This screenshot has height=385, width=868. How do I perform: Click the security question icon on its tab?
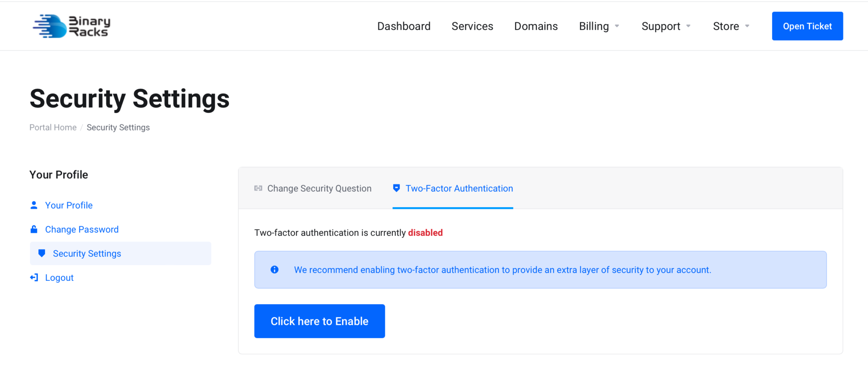[x=258, y=188]
